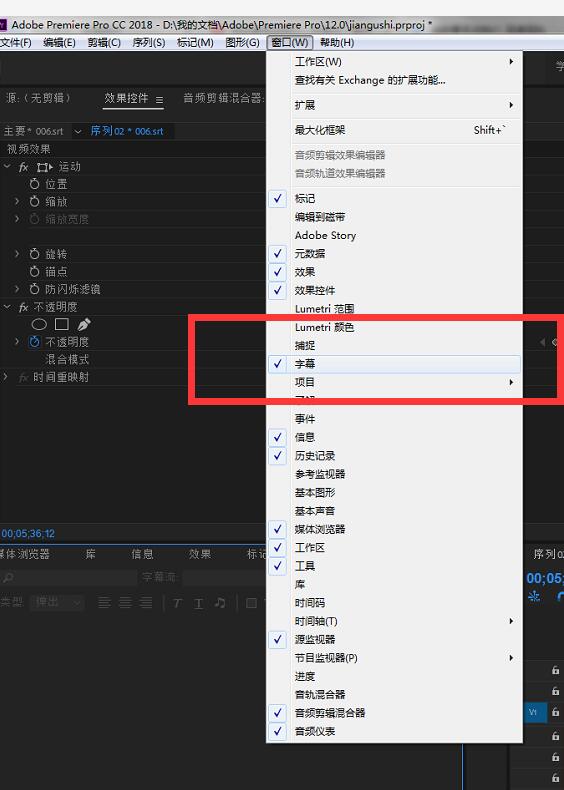The width and height of the screenshot is (564, 790).
Task: Select the 编辑到磁带 menu entry
Action: (395, 217)
